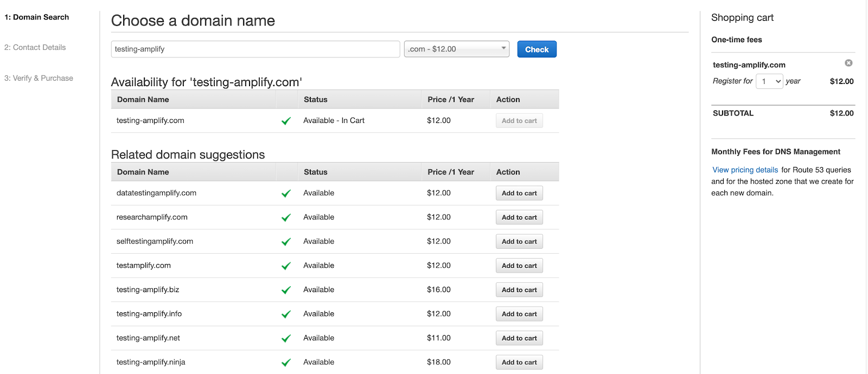Click the green checkmark beside testing-amplify.biz

(286, 290)
